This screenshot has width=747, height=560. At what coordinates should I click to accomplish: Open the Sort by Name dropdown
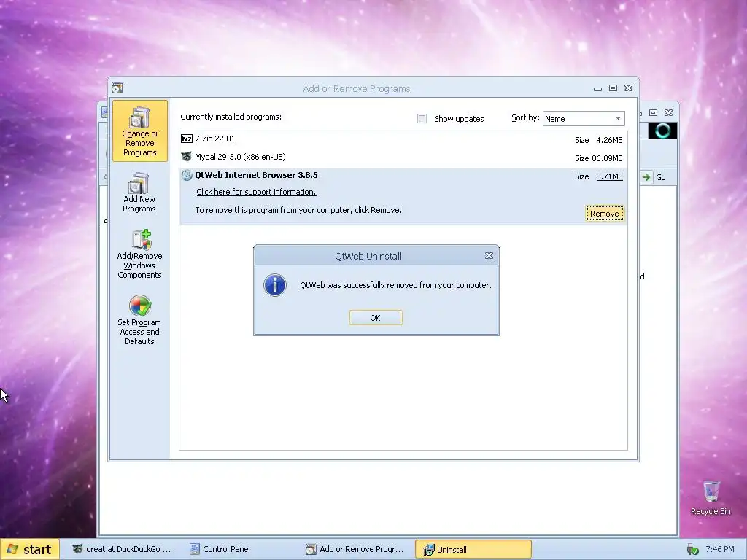point(584,119)
